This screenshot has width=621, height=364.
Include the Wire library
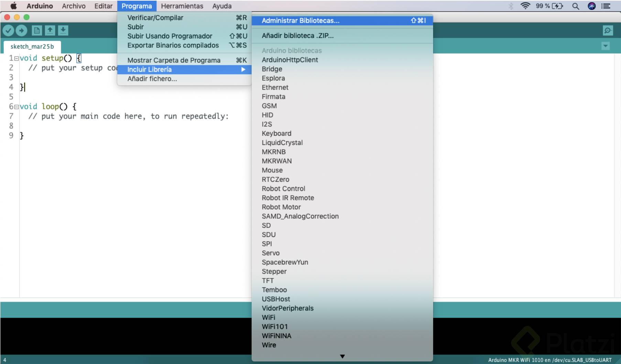pos(342,345)
